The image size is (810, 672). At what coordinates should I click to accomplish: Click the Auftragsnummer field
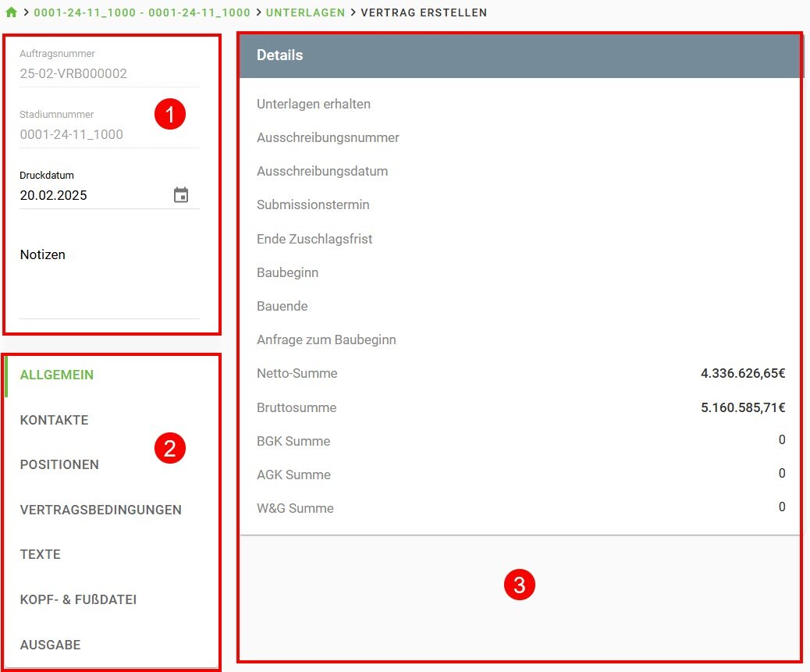coord(109,74)
